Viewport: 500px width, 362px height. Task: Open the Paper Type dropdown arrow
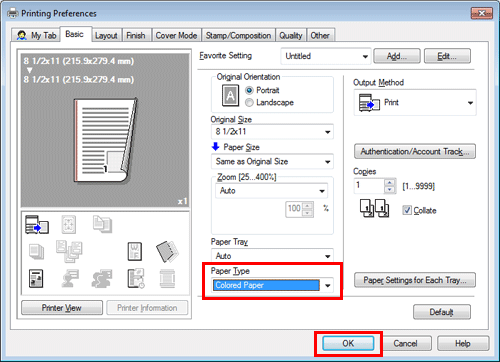click(x=328, y=286)
